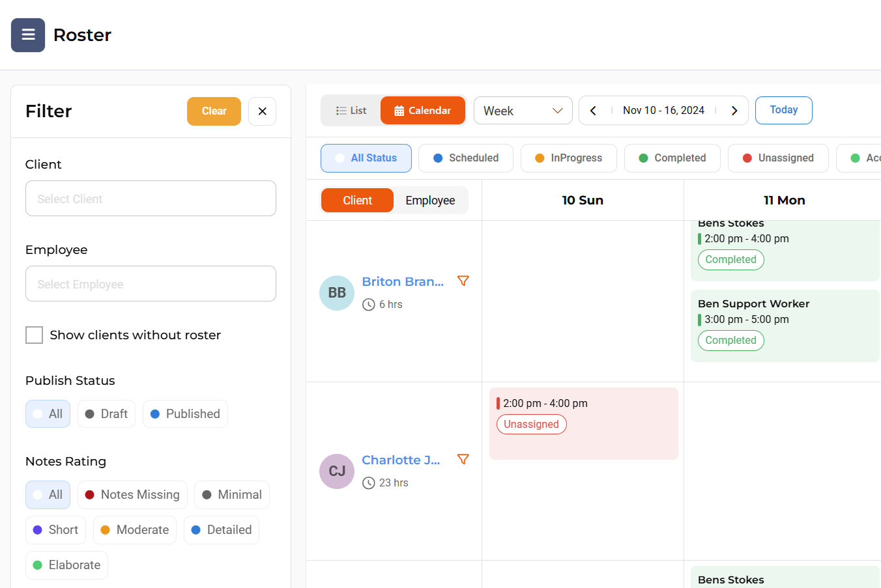Group roster by Client
881x588 pixels.
click(357, 201)
